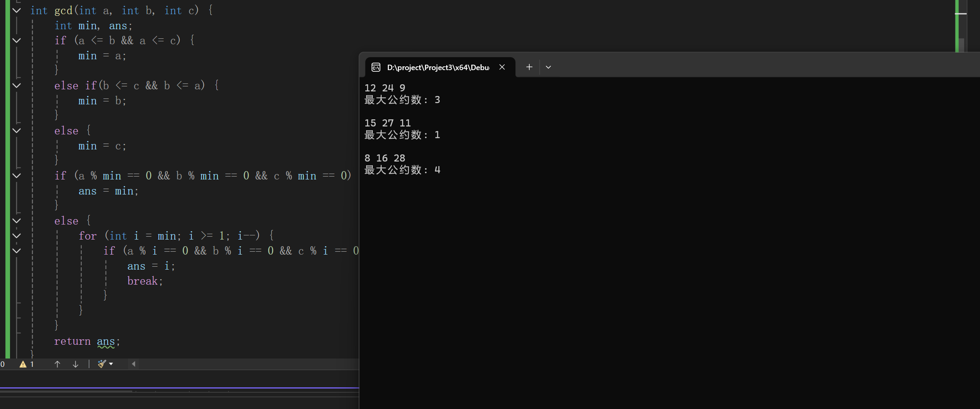This screenshot has height=409, width=980.
Task: Click the editor vertical scrollbar thumb
Action: pos(961,45)
